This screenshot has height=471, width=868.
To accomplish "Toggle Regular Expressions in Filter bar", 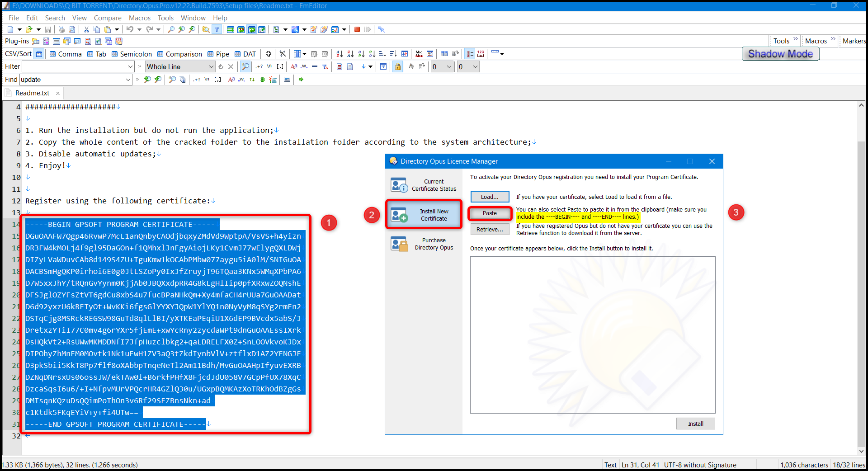I will (259, 66).
